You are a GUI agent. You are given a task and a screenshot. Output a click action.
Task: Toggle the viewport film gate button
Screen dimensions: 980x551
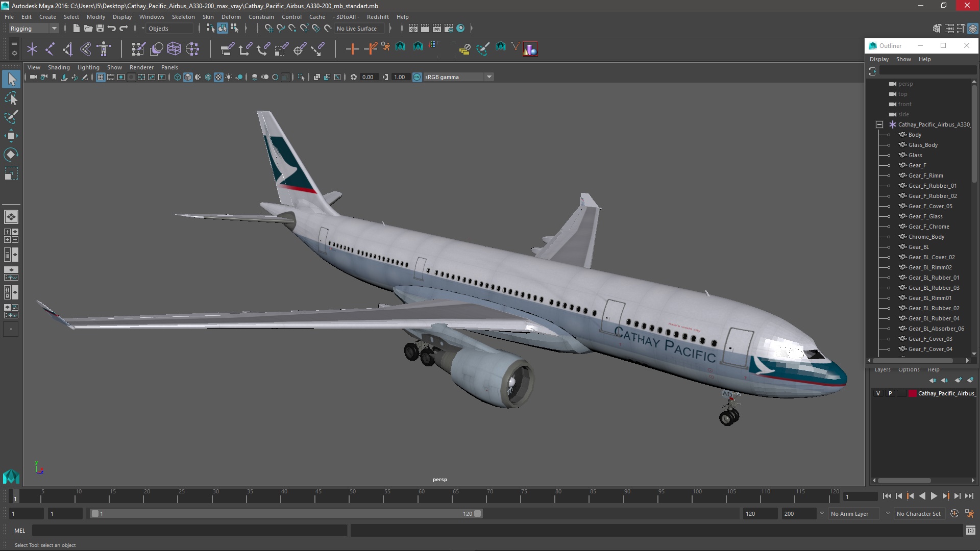111,77
